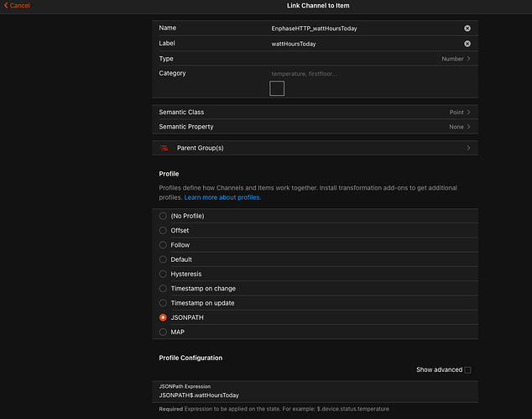Open Semantic Class Point selector
Image resolution: width=532 pixels, height=419 pixels.
315,112
